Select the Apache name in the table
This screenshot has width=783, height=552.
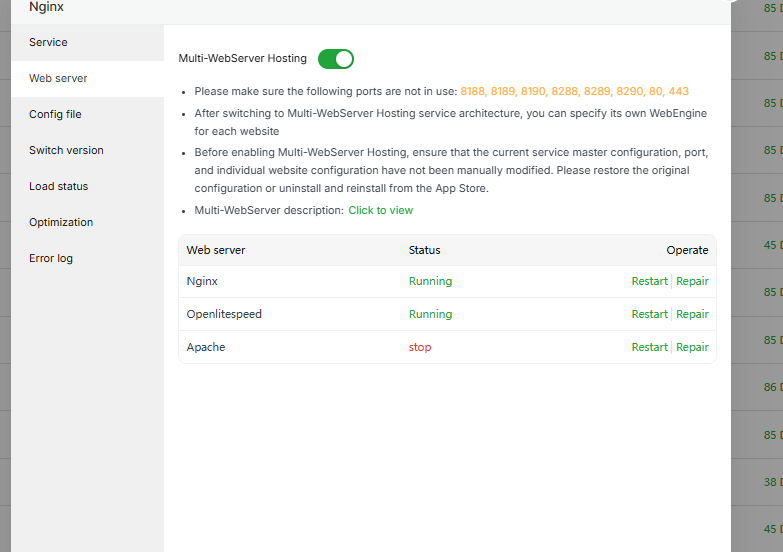coord(206,347)
